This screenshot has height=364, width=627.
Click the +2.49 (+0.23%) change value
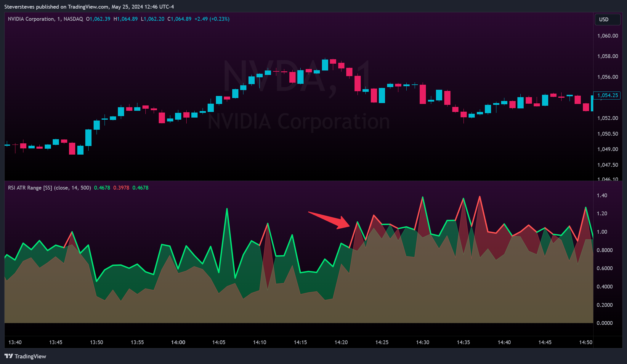212,19
